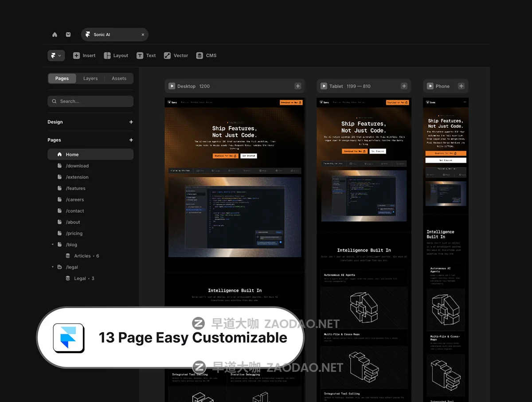
Task: Choose the Text tool
Action: [146, 55]
